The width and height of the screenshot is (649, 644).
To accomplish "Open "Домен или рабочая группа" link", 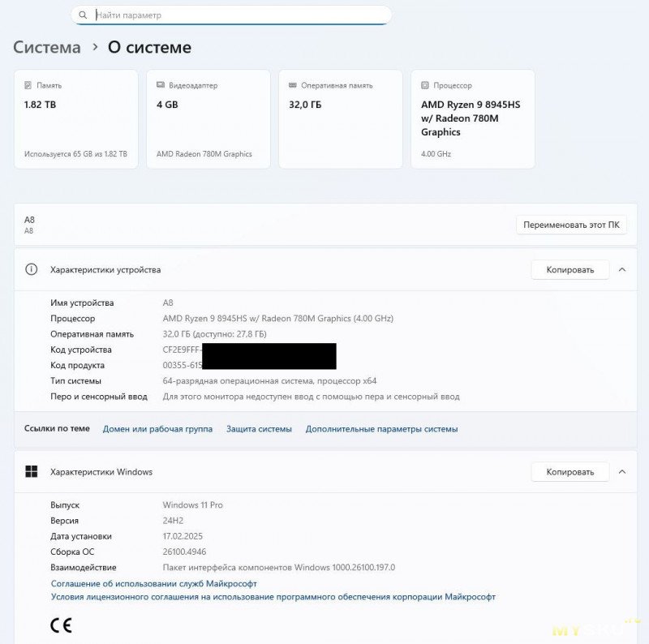I will (157, 429).
